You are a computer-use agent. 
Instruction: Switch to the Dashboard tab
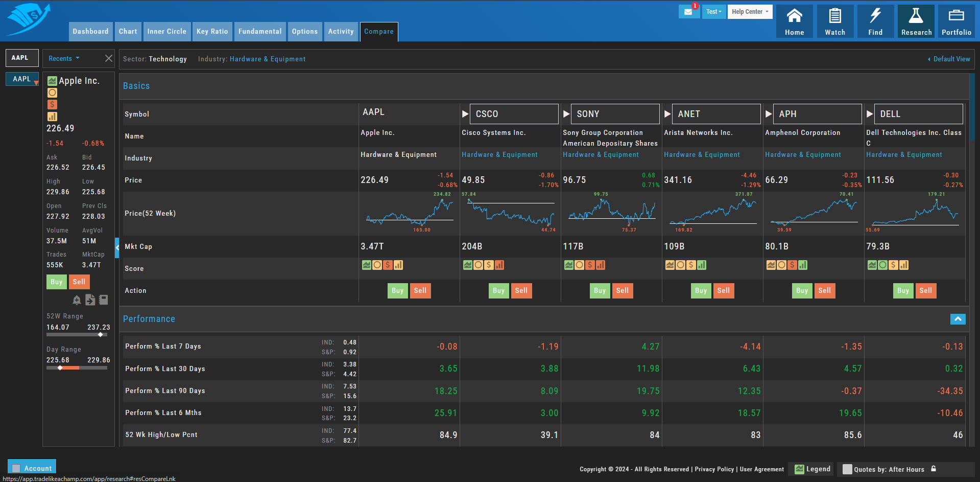click(x=90, y=32)
